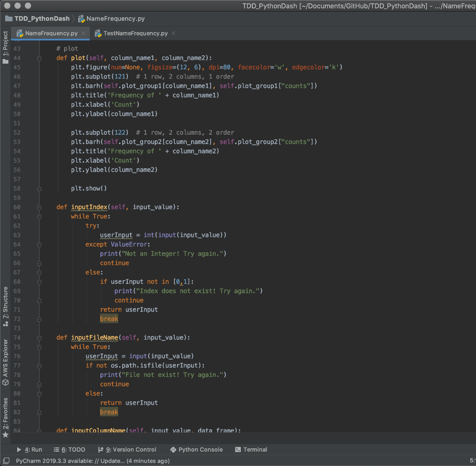Switch to the NameFrequency.py editor tab
476x466 pixels.
click(x=51, y=33)
